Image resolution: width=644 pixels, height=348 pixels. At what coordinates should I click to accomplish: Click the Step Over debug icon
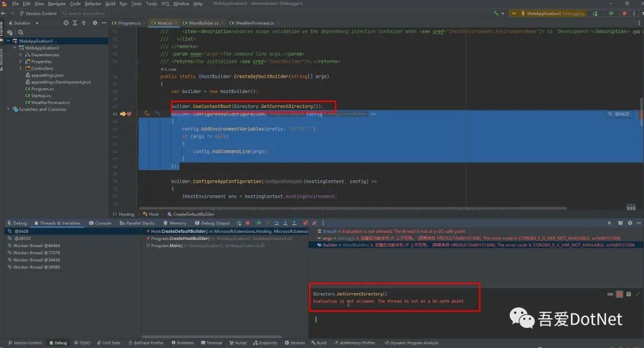click(x=277, y=223)
